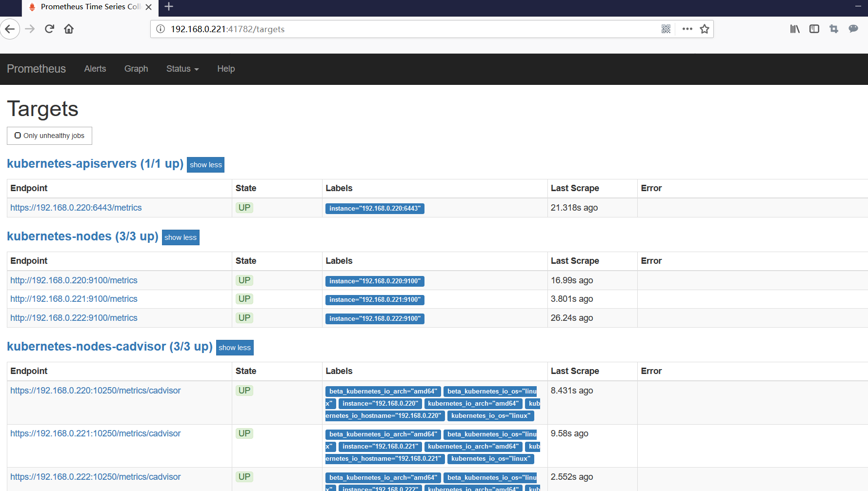Open http://192.168.0.222:9100/metrics endpoint link
Screen dimensions: 868x491
(x=74, y=318)
